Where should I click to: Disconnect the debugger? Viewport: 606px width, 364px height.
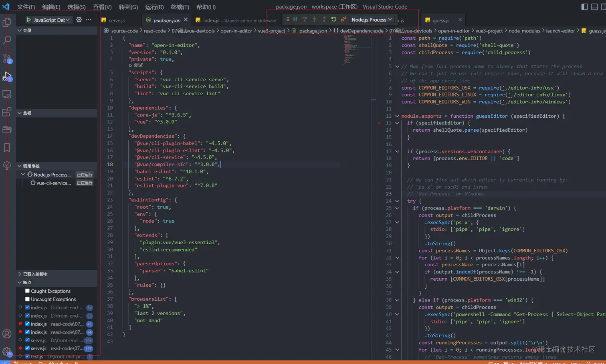coord(343,19)
